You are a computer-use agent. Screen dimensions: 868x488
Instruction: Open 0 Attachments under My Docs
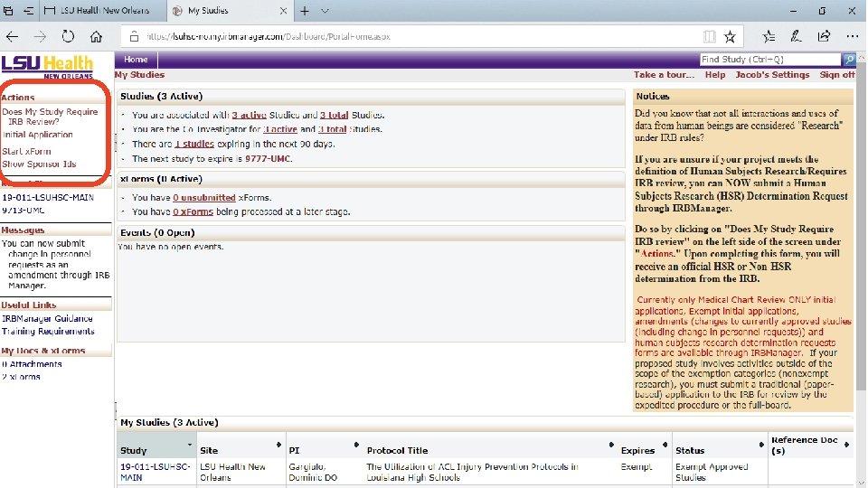pos(32,364)
